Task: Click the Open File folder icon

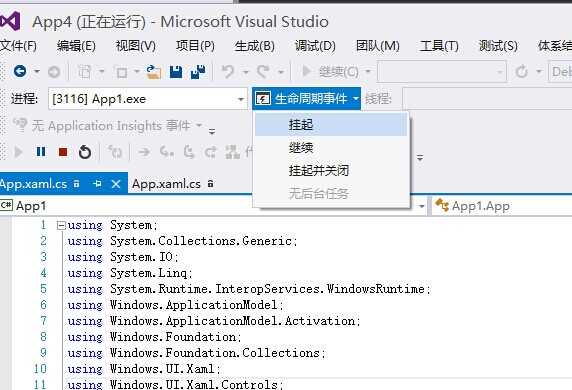Action: click(154, 72)
